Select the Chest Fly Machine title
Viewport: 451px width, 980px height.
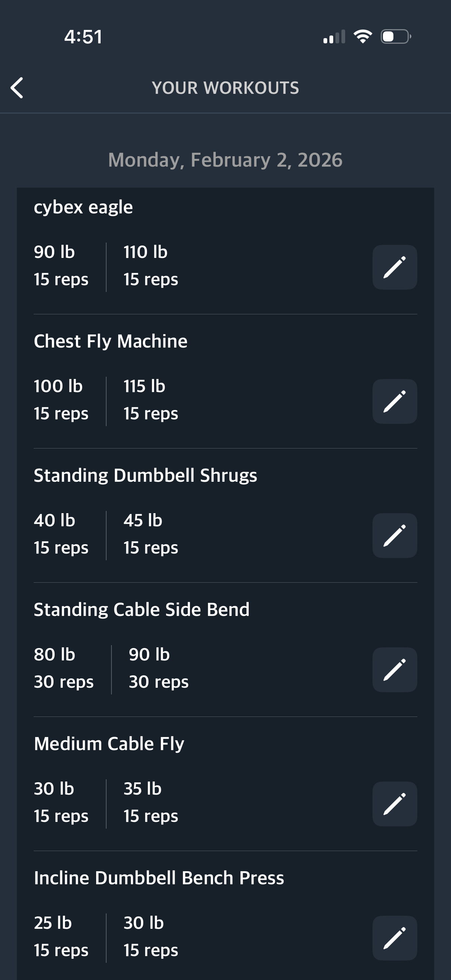[x=110, y=341]
